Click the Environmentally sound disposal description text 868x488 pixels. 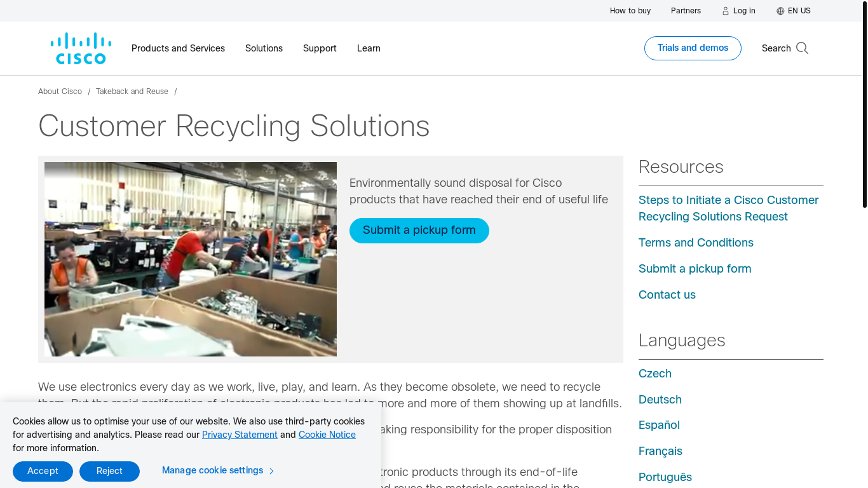(478, 191)
